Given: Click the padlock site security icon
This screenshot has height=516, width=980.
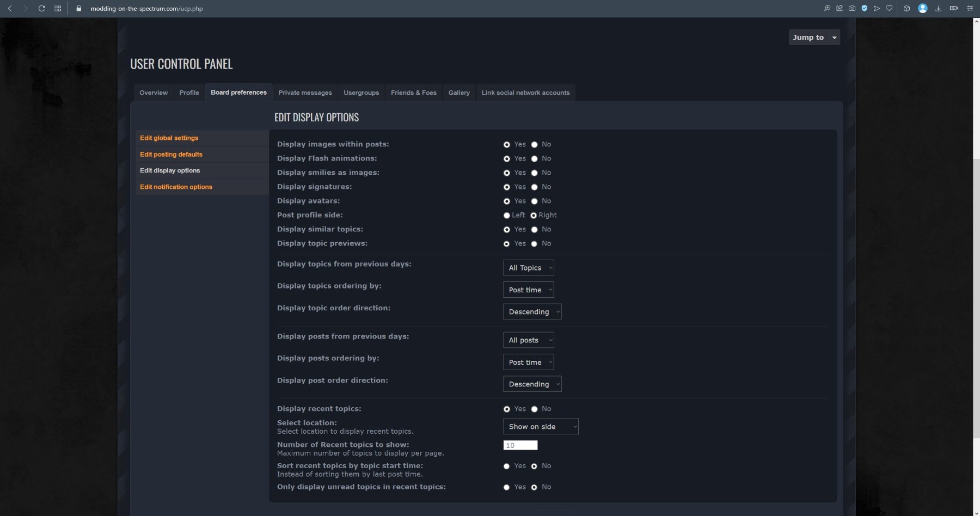Looking at the screenshot, I should [x=79, y=9].
